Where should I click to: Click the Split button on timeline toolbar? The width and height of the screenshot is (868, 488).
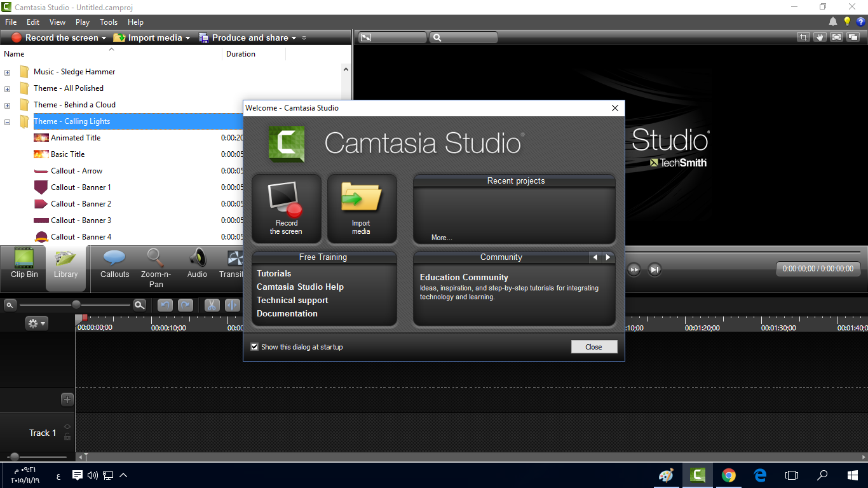[232, 305]
